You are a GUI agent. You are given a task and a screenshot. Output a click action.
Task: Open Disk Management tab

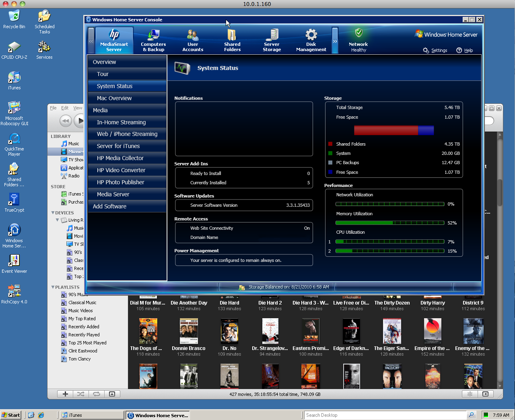click(x=311, y=40)
